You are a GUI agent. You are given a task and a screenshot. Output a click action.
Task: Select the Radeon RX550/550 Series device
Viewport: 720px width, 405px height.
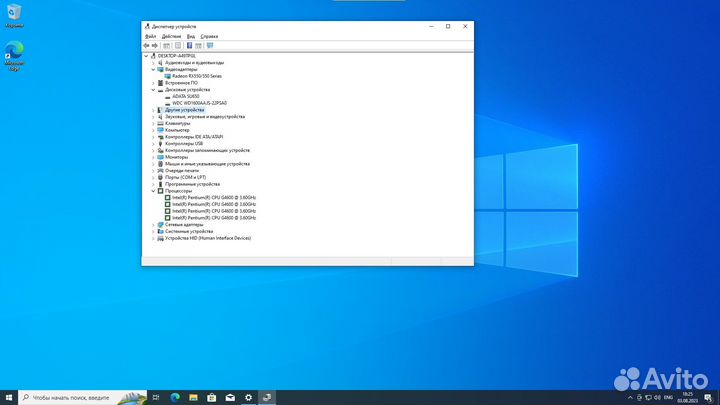click(x=194, y=76)
